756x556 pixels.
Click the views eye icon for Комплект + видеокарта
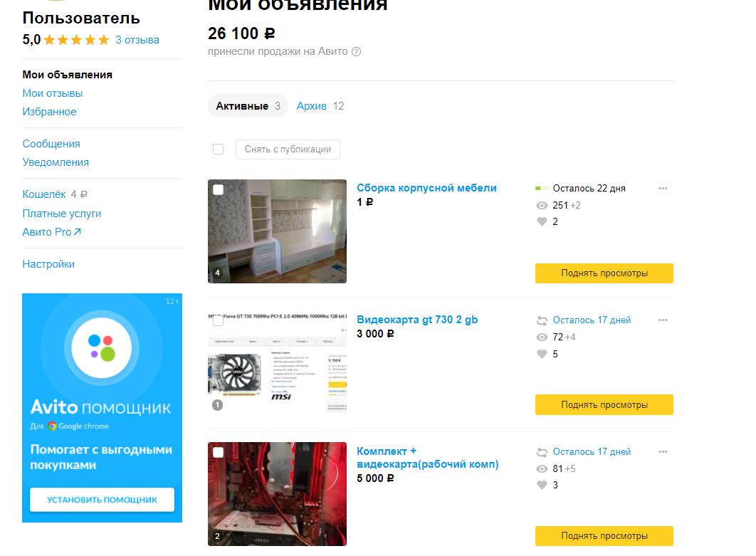(x=542, y=468)
